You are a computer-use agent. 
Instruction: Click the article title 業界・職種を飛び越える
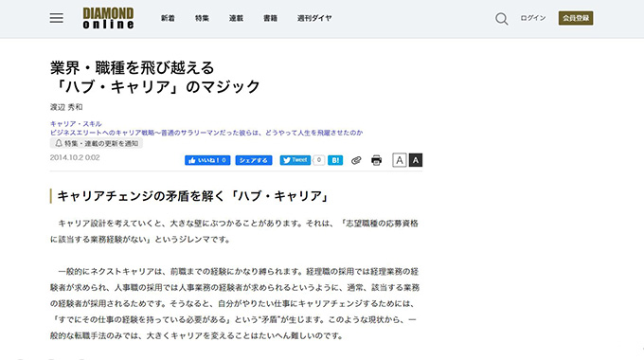click(133, 68)
